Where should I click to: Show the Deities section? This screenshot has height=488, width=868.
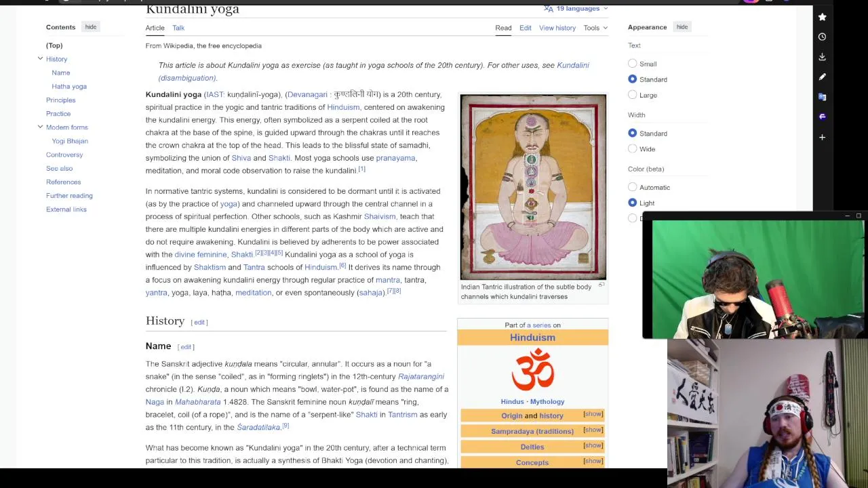pos(593,445)
